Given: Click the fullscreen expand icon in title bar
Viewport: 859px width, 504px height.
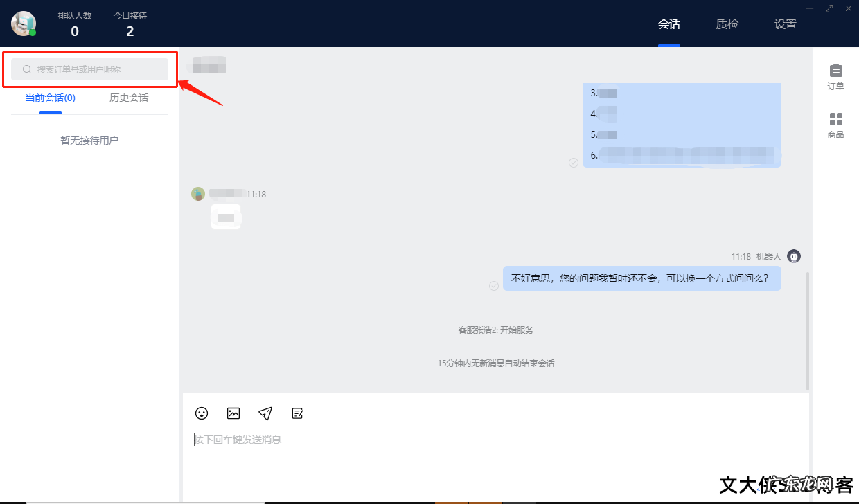Looking at the screenshot, I should 829,8.
